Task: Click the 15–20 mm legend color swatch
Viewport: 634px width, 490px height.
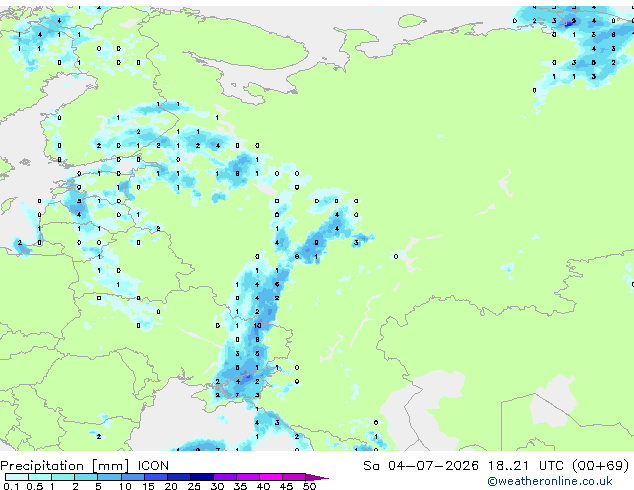Action: click(x=156, y=477)
